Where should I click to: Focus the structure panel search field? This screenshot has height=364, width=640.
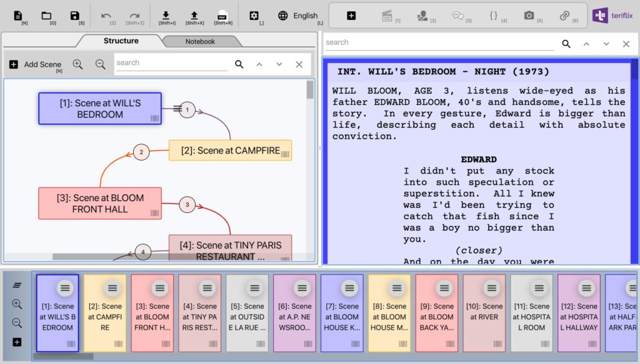click(x=172, y=63)
